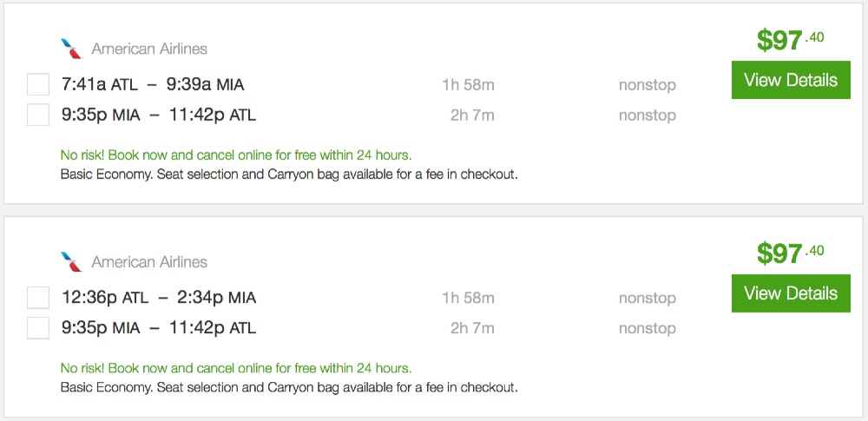Select the 7:41a ATL – 9:39a MIA flight text

(x=153, y=85)
